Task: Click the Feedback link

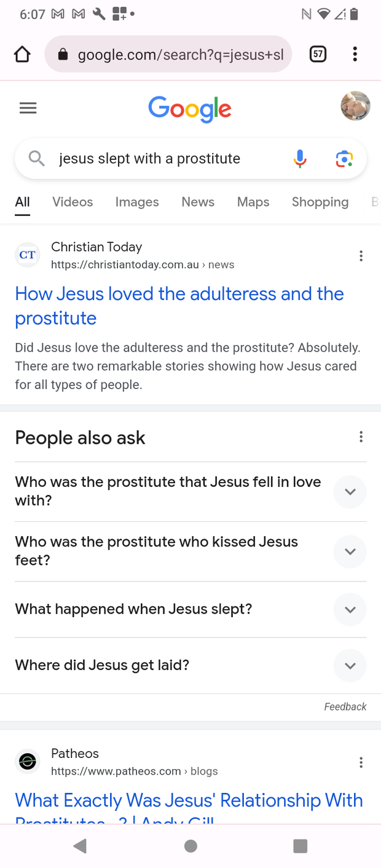Action: (x=345, y=707)
